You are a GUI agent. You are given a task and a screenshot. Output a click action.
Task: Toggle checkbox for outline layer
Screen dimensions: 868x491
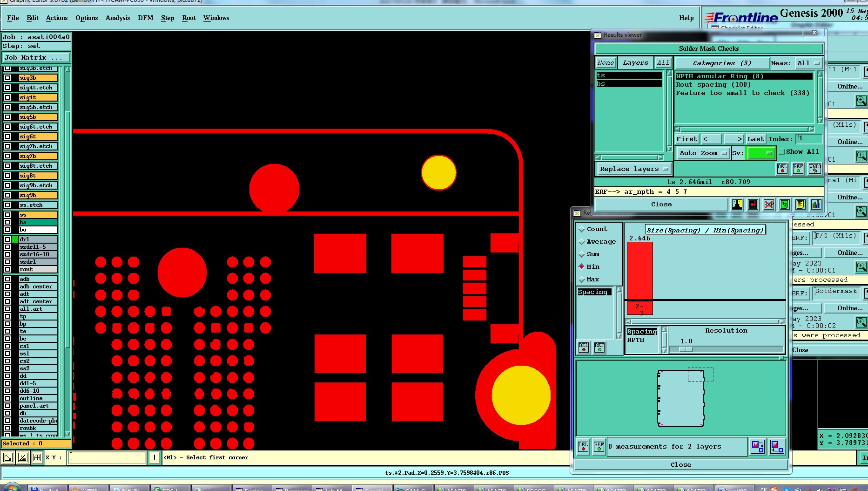coord(7,398)
